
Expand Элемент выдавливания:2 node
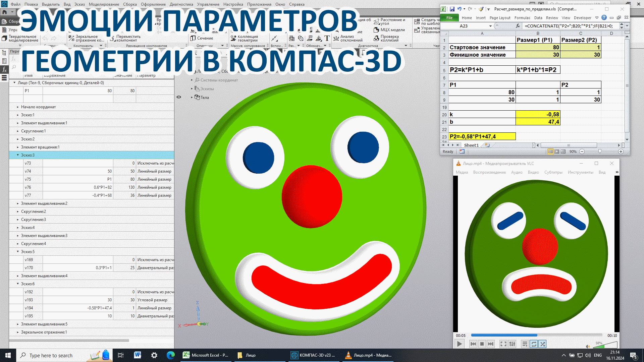point(18,203)
